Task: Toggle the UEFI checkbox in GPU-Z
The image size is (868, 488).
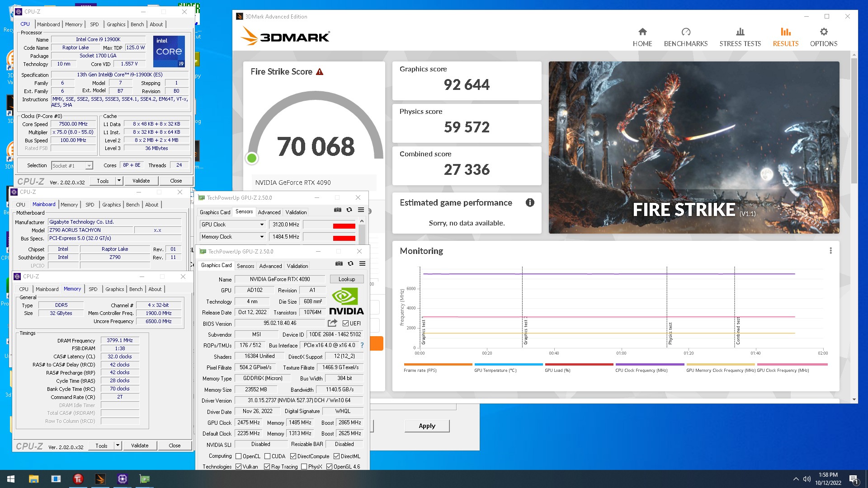Action: pos(345,324)
